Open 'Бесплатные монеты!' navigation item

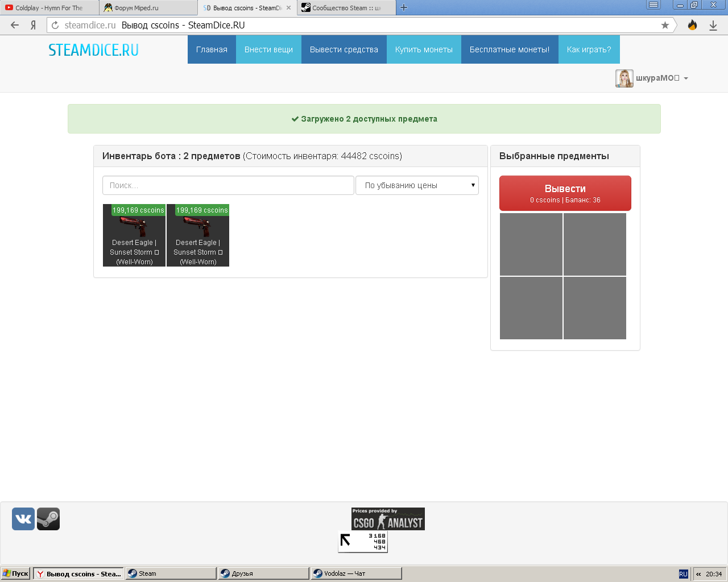pos(510,49)
